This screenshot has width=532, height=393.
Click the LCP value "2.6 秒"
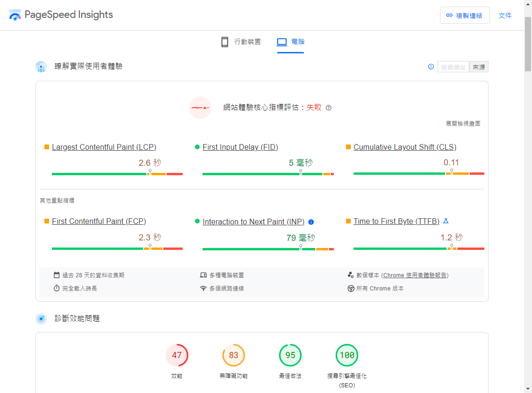150,162
